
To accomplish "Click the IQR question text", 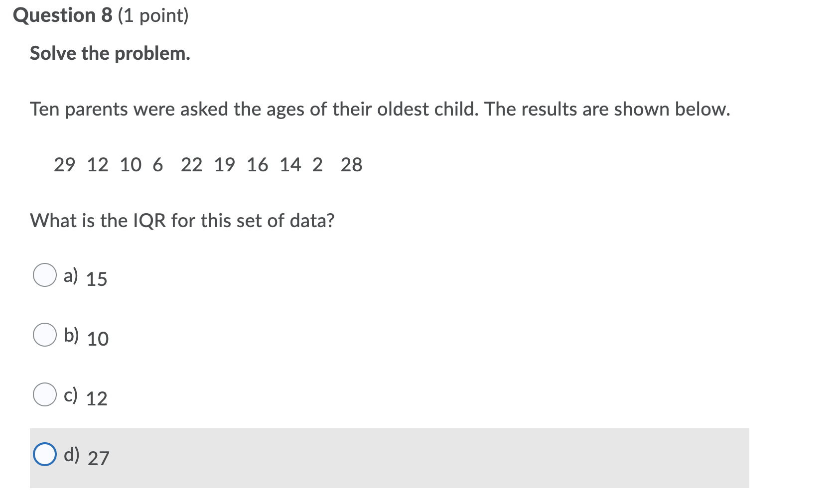I will pyautogui.click(x=182, y=220).
